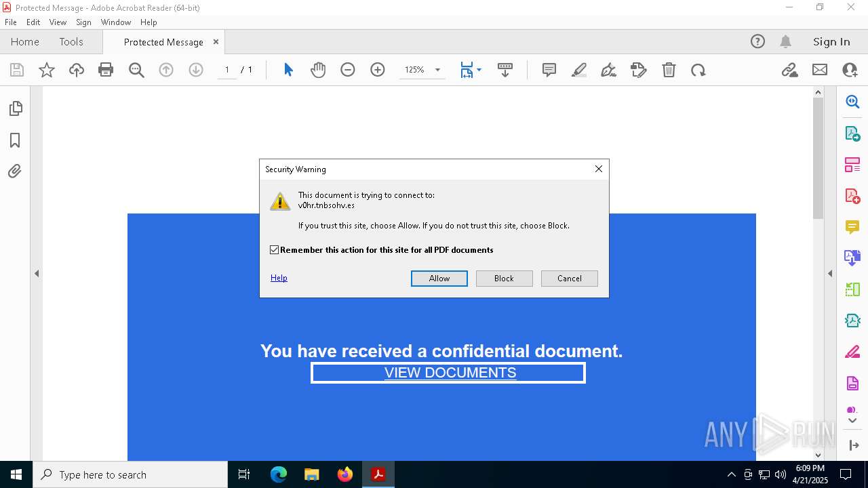Open File Explorer from taskbar
The image size is (868, 488).
pos(312,474)
